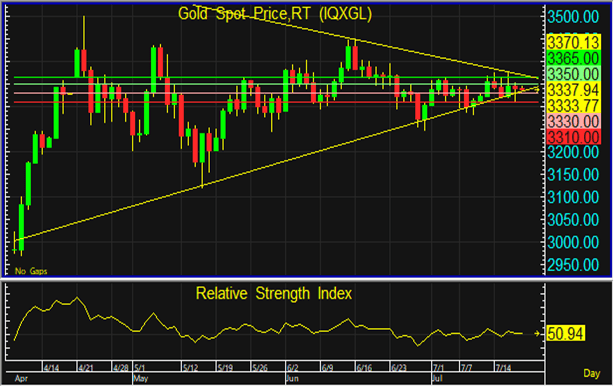
Task: Click the Gold Spot Price chart title
Action: tap(275, 14)
